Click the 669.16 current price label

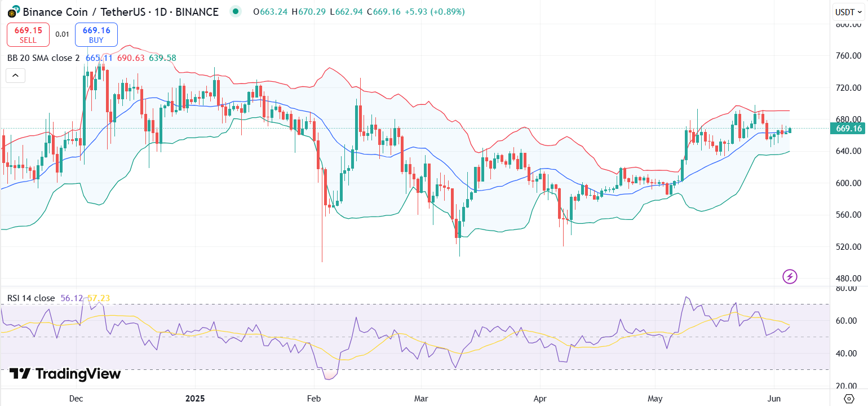[848, 129]
